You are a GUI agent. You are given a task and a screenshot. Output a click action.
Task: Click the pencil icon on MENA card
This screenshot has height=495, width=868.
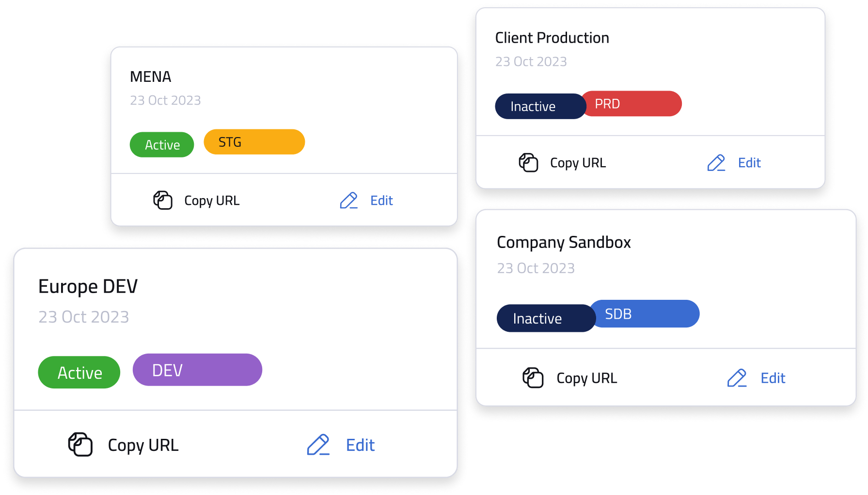[x=348, y=201]
